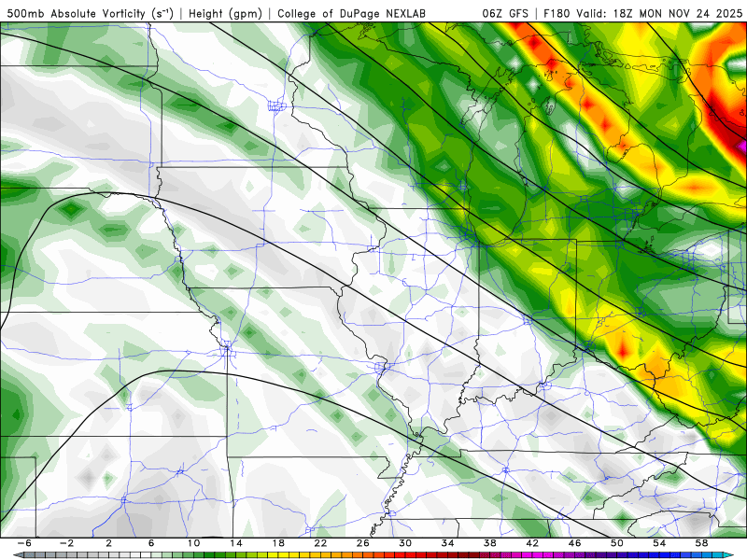Click the 'Height (gpm)' header label
The height and width of the screenshot is (560, 747).
pyautogui.click(x=225, y=14)
